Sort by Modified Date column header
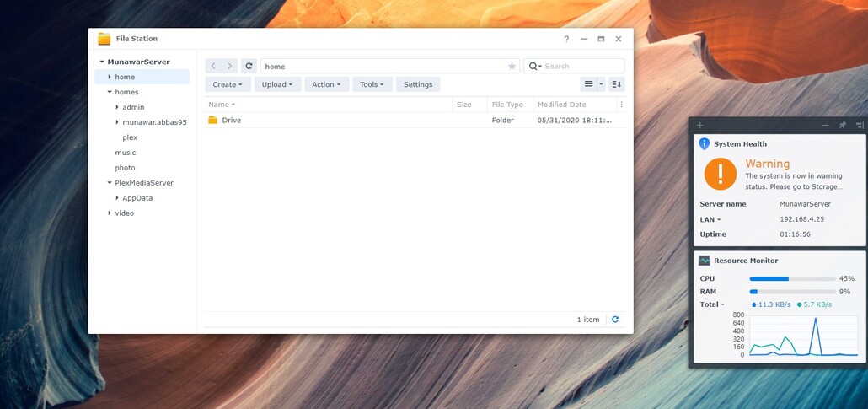This screenshot has height=409, width=868. pyautogui.click(x=575, y=105)
